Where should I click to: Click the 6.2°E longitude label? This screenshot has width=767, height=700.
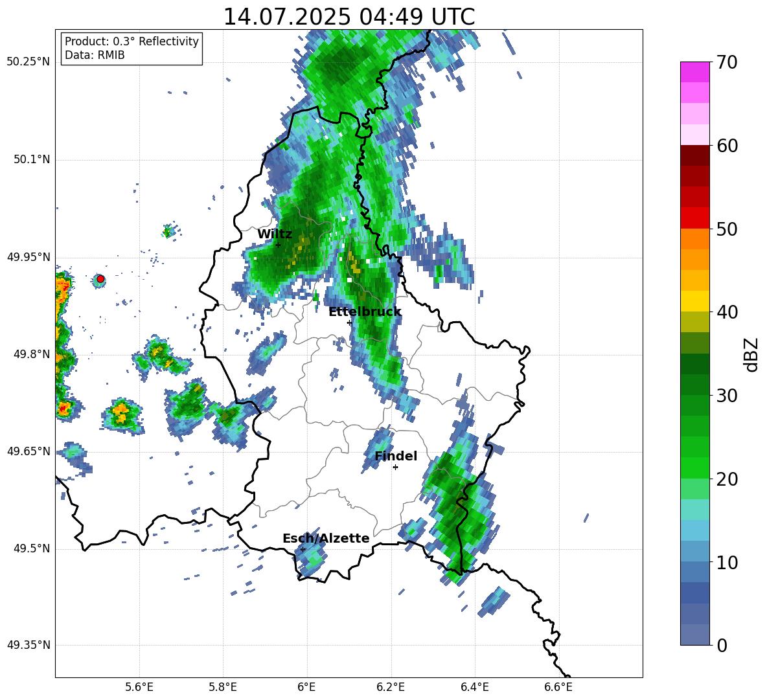pyautogui.click(x=391, y=687)
